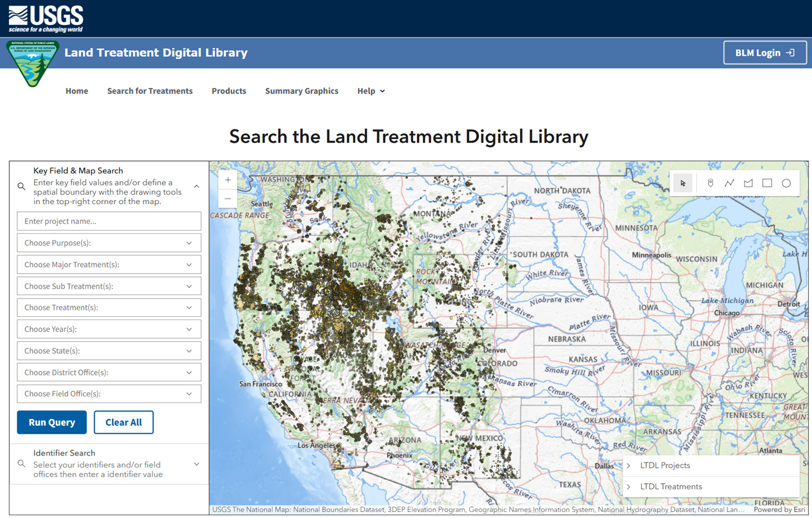
Task: Select the pointer selection tool on map
Action: pos(683,183)
